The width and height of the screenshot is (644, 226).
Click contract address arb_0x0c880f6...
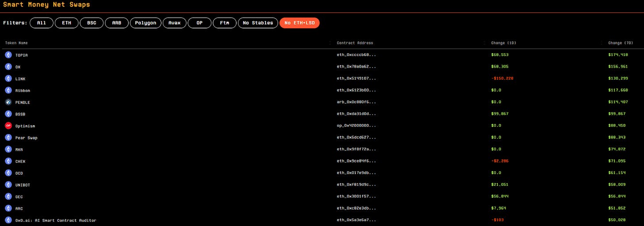pos(356,103)
